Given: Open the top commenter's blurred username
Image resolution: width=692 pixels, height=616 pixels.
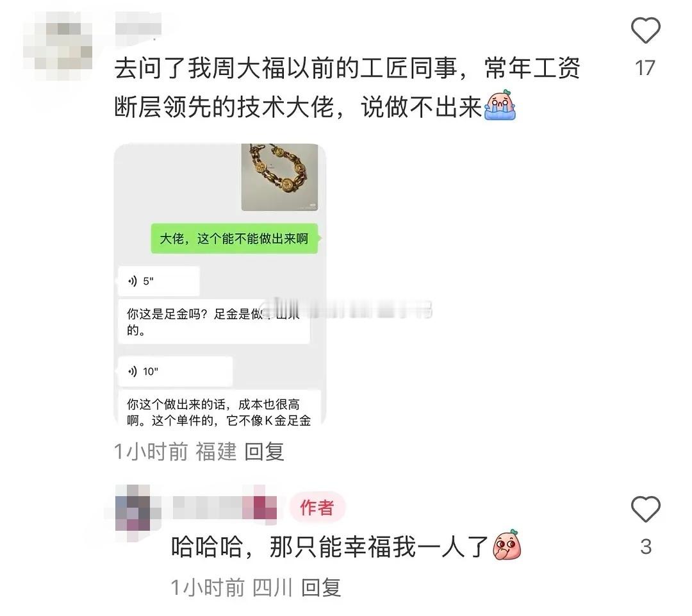Looking at the screenshot, I should 138,28.
